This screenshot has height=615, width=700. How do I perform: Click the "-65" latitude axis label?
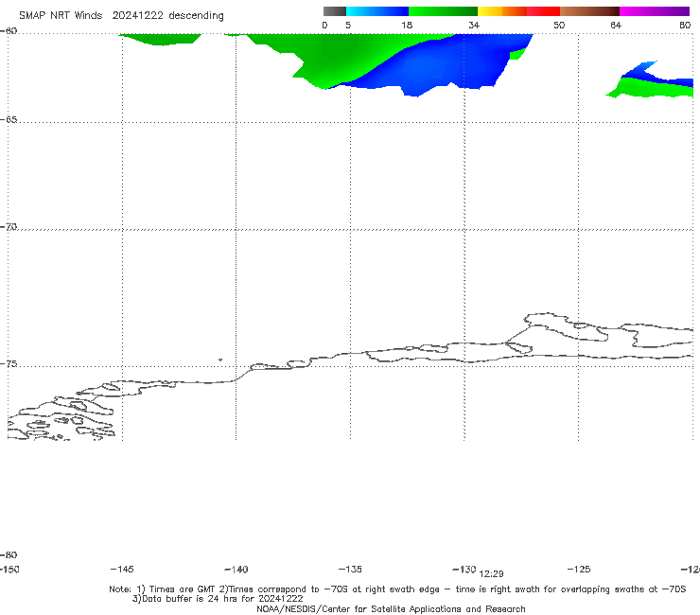tap(9, 120)
